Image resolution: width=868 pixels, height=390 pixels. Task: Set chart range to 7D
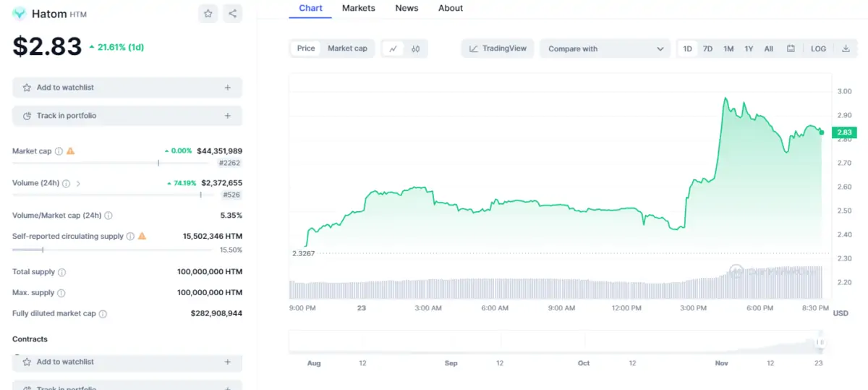(707, 48)
